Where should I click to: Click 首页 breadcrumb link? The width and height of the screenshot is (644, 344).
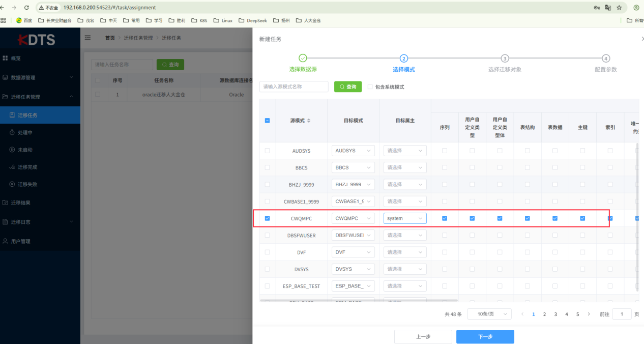tap(109, 38)
